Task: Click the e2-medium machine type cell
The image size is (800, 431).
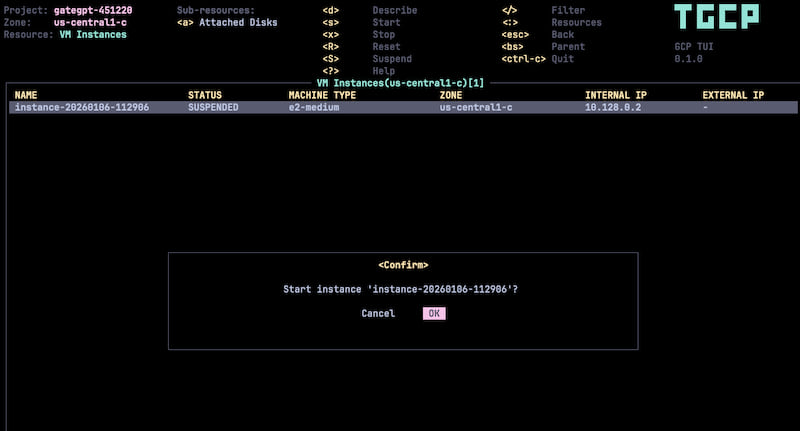Action: [x=314, y=107]
